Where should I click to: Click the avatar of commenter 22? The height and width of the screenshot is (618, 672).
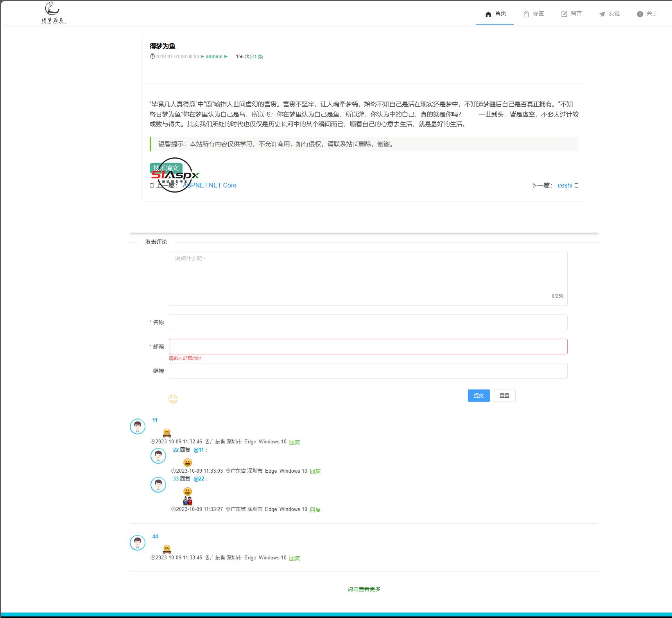pyautogui.click(x=158, y=455)
